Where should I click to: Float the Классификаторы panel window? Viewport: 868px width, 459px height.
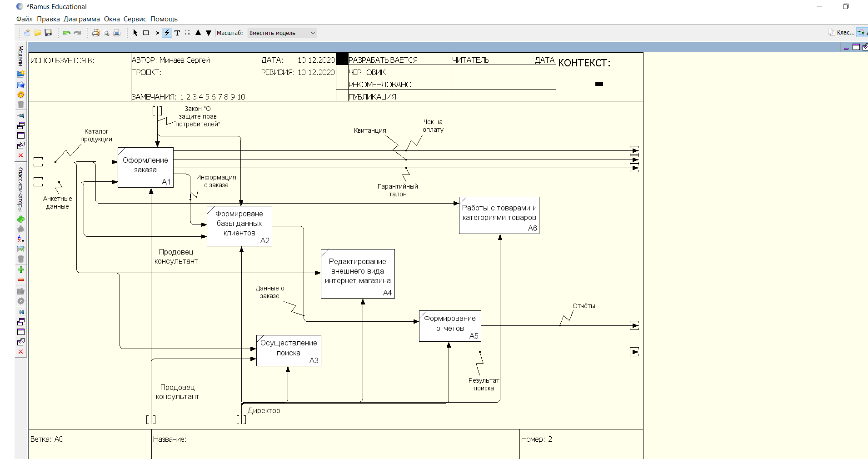coord(20,322)
